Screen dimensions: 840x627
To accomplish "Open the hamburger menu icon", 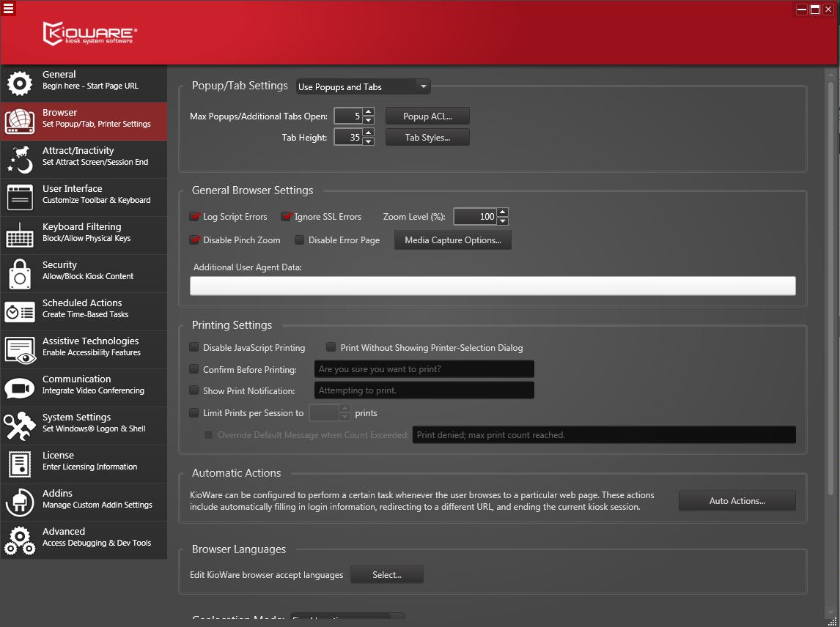I will (8, 8).
